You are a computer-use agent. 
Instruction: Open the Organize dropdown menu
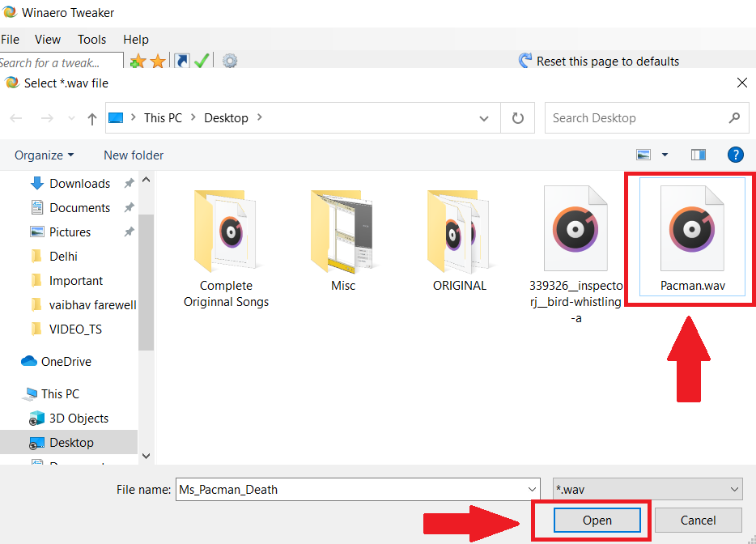point(44,155)
